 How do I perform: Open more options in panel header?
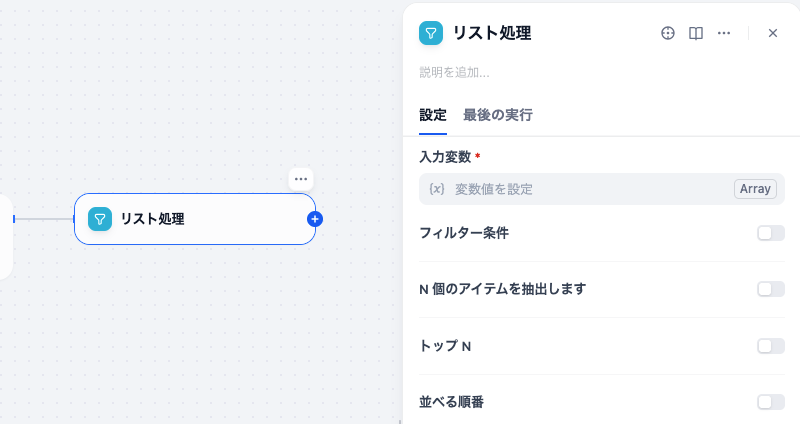coord(724,33)
